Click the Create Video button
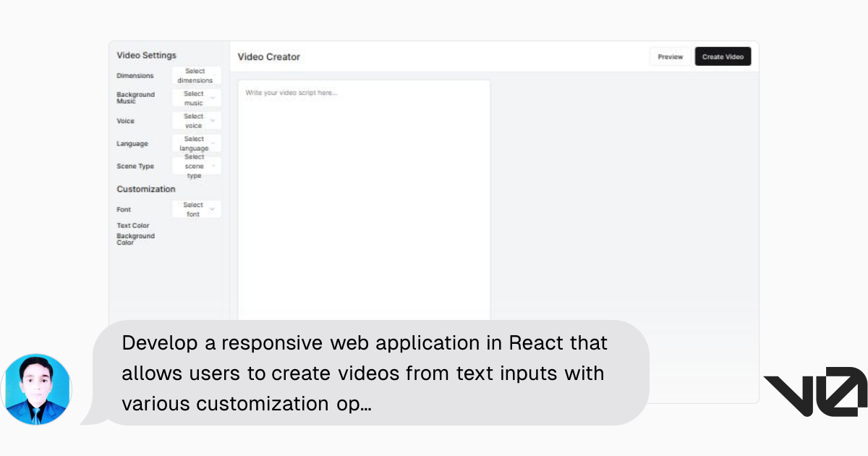Screen dimensions: 868x456 (x=723, y=56)
